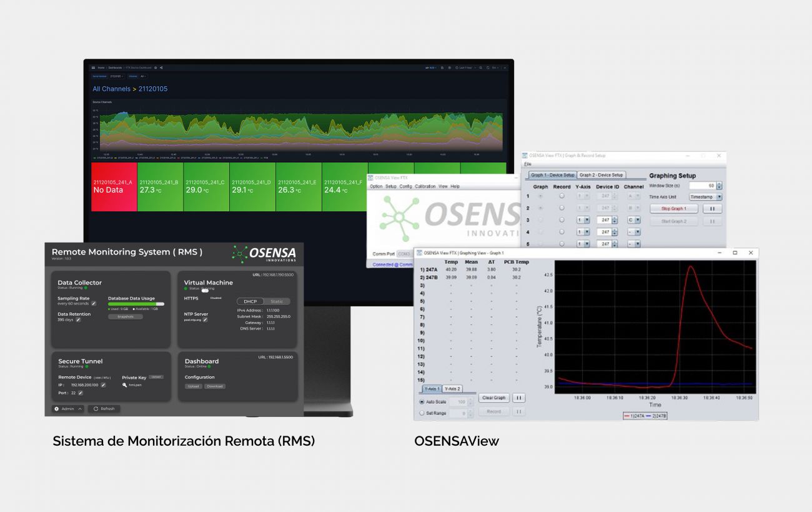
Task: Select the red 21120105_241_A No Data tile
Action: pyautogui.click(x=114, y=187)
